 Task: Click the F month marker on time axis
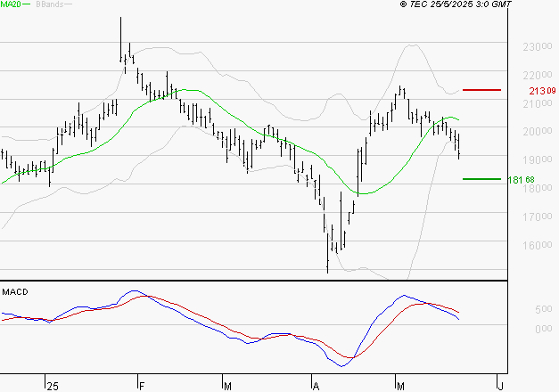[x=142, y=387]
